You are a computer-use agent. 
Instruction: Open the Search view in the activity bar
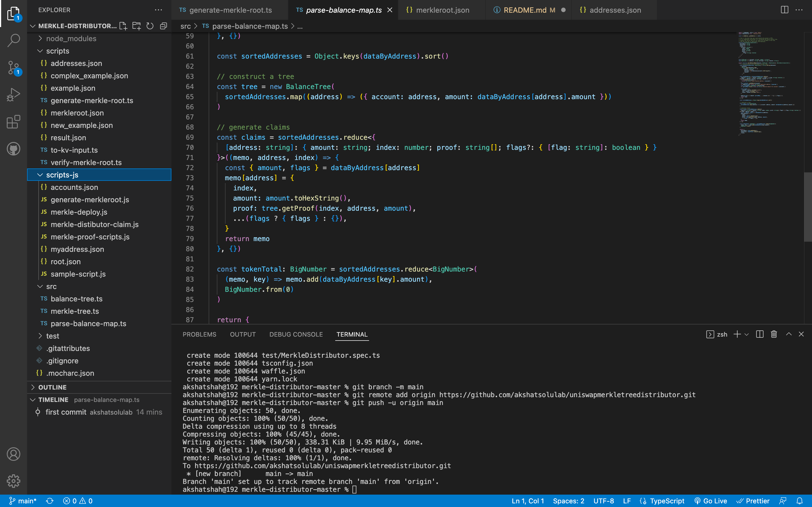(13, 40)
